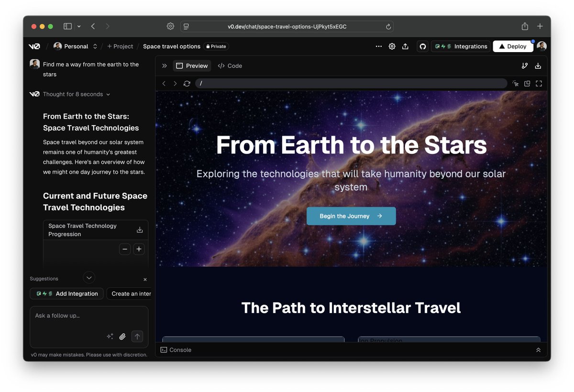The height and width of the screenshot is (392, 574).
Task: Open the three-dot more options menu
Action: 379,46
